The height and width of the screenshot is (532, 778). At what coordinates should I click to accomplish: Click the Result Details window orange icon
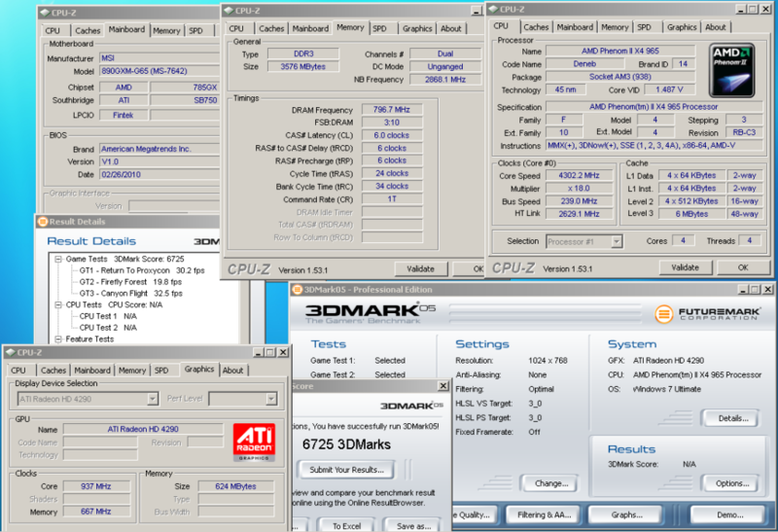[x=45, y=221]
